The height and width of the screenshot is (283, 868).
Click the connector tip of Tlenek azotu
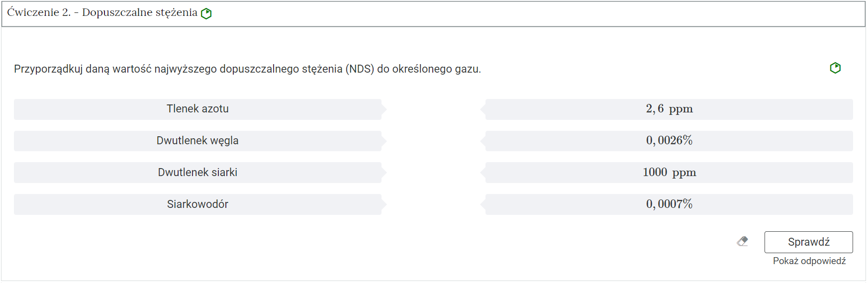[x=384, y=109]
